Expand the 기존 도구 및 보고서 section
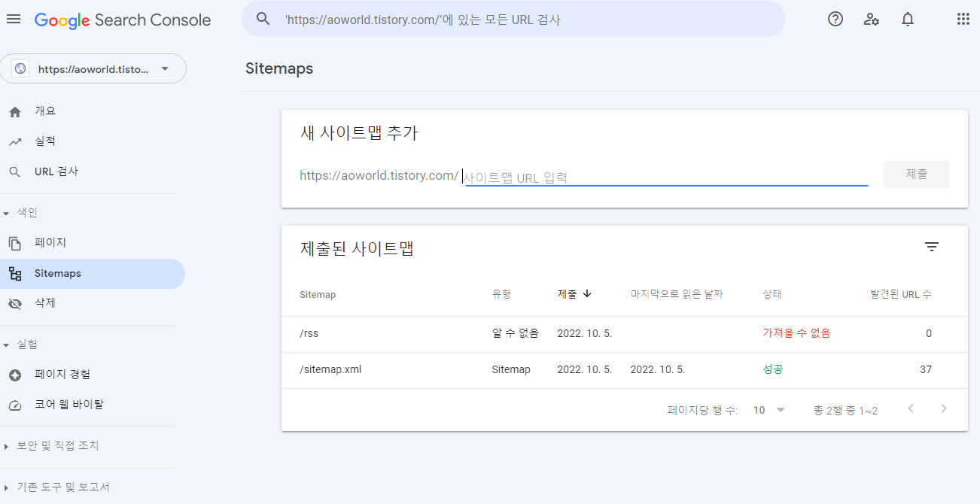Viewport: 980px width, 504px height. tap(57, 487)
